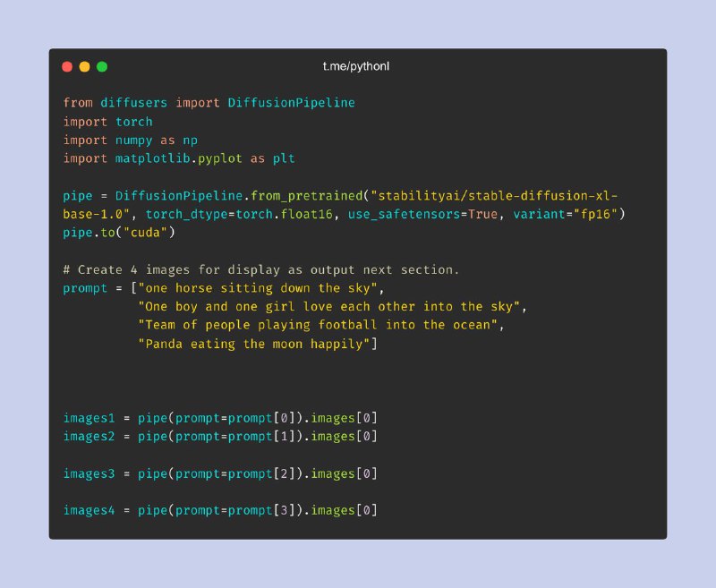The height and width of the screenshot is (588, 716).
Task: Click the '# Create 4 images' comment
Action: click(260, 269)
